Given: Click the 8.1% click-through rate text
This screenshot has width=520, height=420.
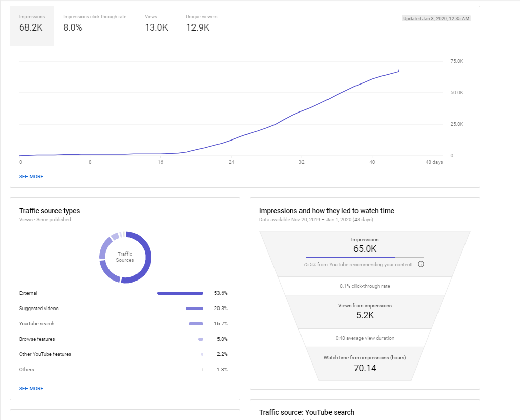Looking at the screenshot, I should click(365, 286).
